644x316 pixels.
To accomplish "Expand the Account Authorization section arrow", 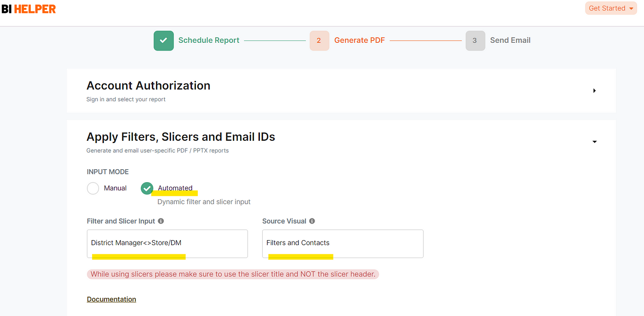I will (594, 91).
